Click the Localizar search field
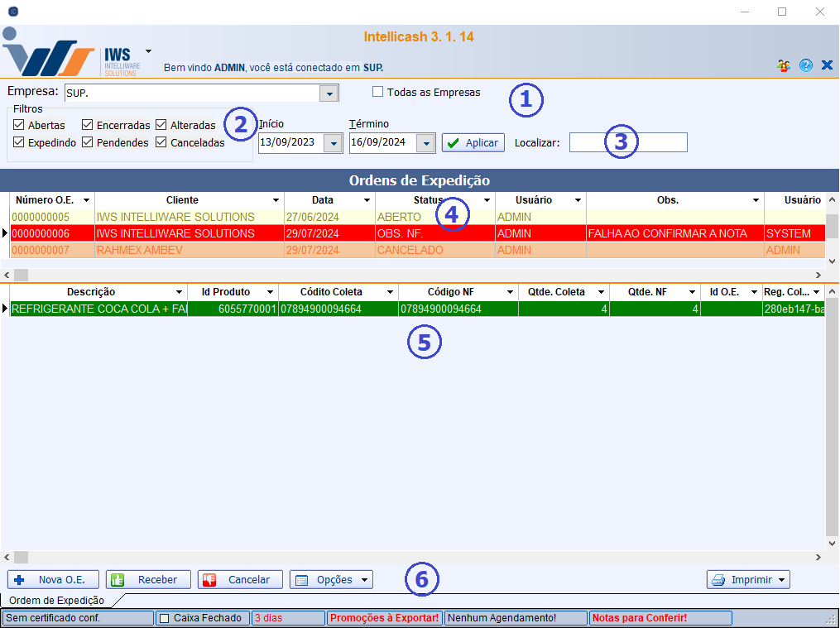Screen dimensions: 840x628 627,142
